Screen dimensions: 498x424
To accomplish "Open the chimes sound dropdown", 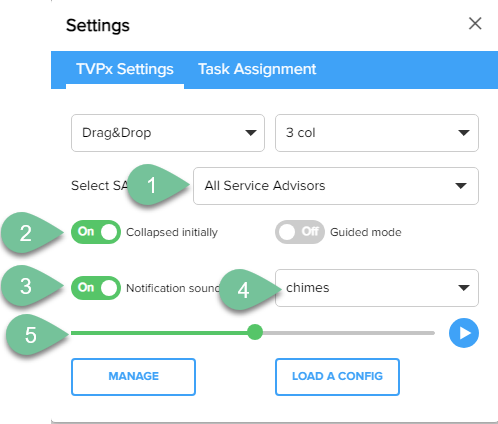I will coord(377,288).
